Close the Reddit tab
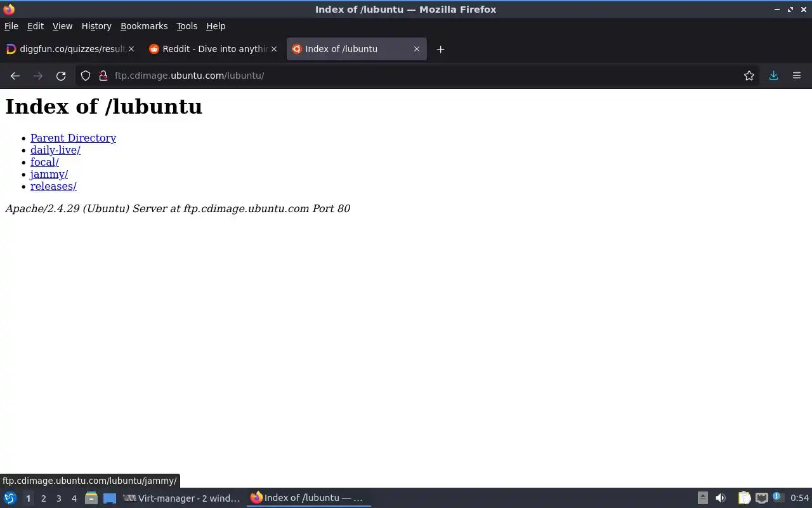 274,49
